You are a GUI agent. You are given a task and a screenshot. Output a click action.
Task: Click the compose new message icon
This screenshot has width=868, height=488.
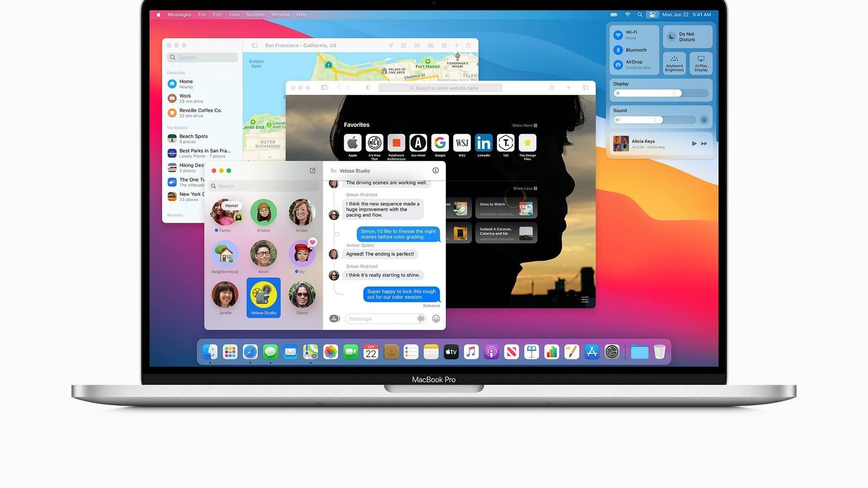[313, 170]
